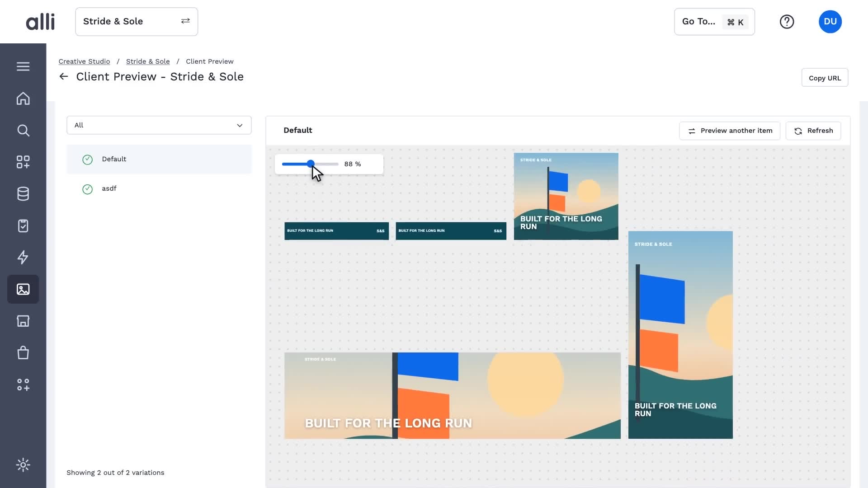Image resolution: width=868 pixels, height=488 pixels.
Task: Open the sidebar search icon
Action: pyautogui.click(x=23, y=131)
